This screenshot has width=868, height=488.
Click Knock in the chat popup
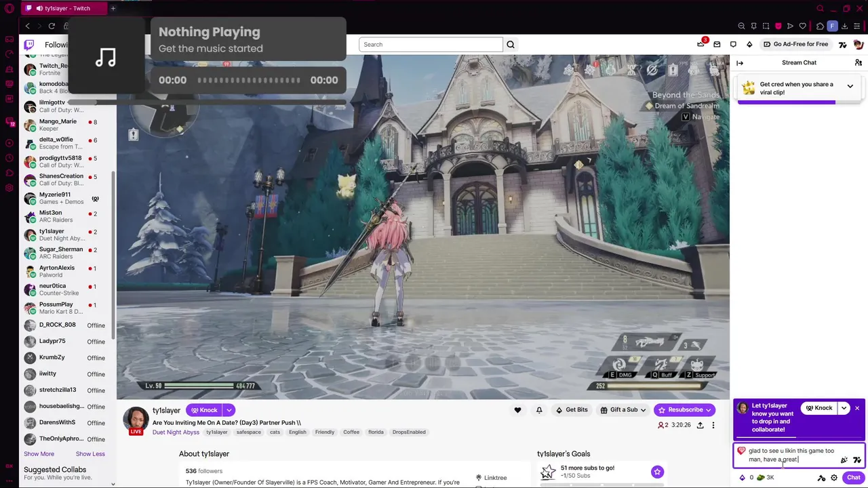tap(819, 408)
